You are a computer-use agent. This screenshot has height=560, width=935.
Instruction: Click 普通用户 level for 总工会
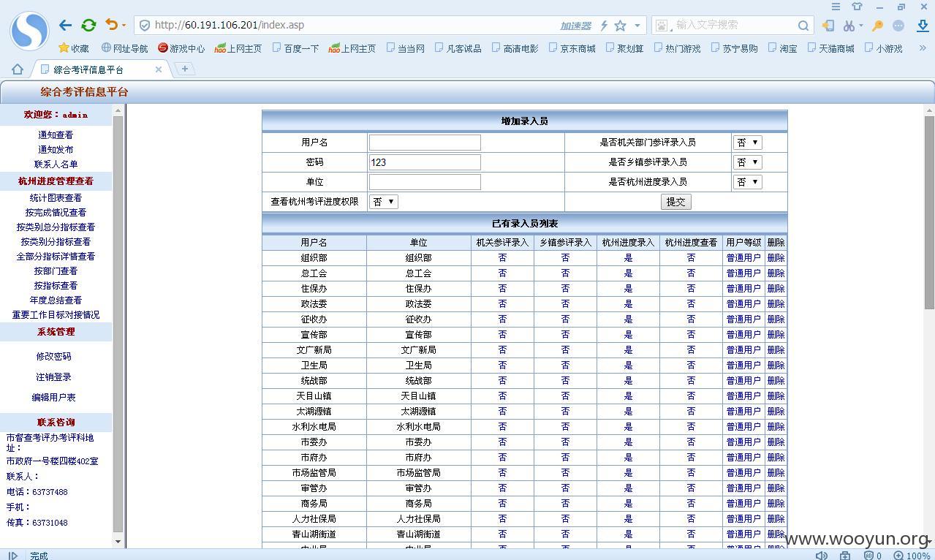[743, 273]
